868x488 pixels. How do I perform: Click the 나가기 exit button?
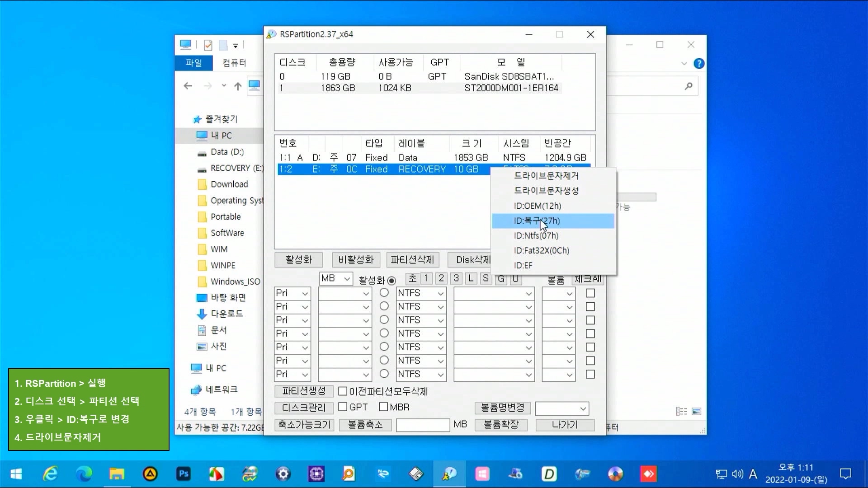pos(565,425)
